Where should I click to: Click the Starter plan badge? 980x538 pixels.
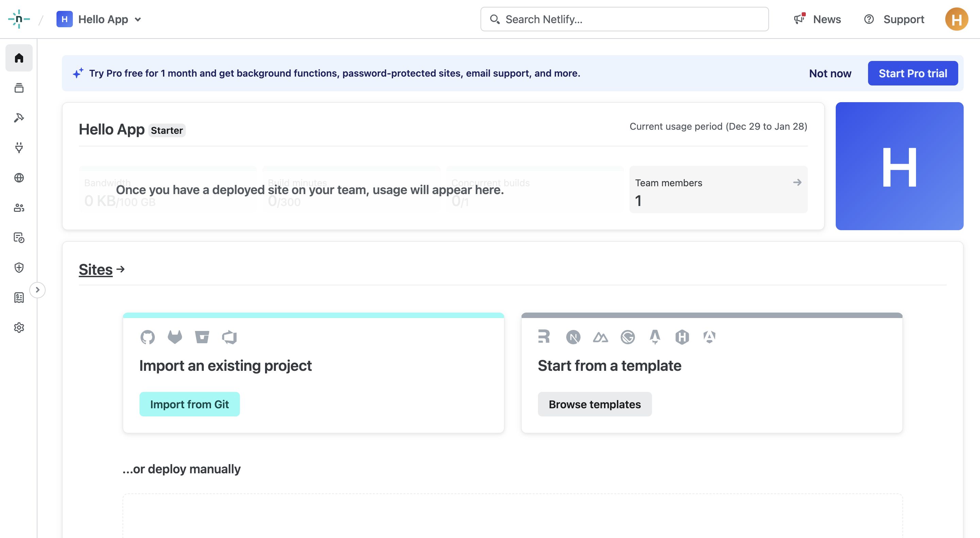pos(167,130)
